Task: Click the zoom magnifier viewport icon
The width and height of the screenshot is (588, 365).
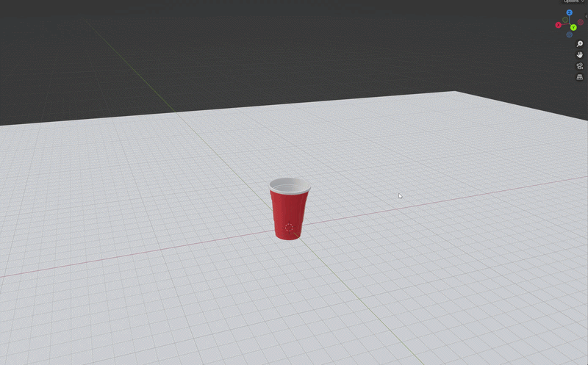Action: tap(580, 44)
